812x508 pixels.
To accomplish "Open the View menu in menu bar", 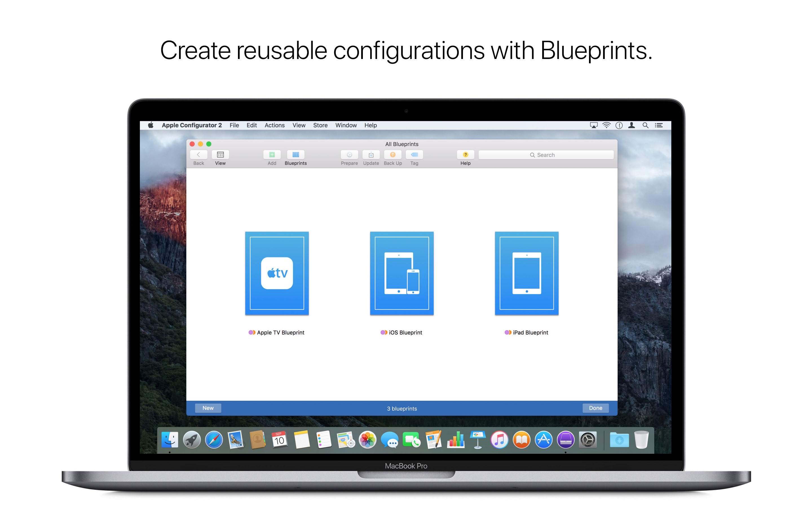I will pyautogui.click(x=299, y=125).
